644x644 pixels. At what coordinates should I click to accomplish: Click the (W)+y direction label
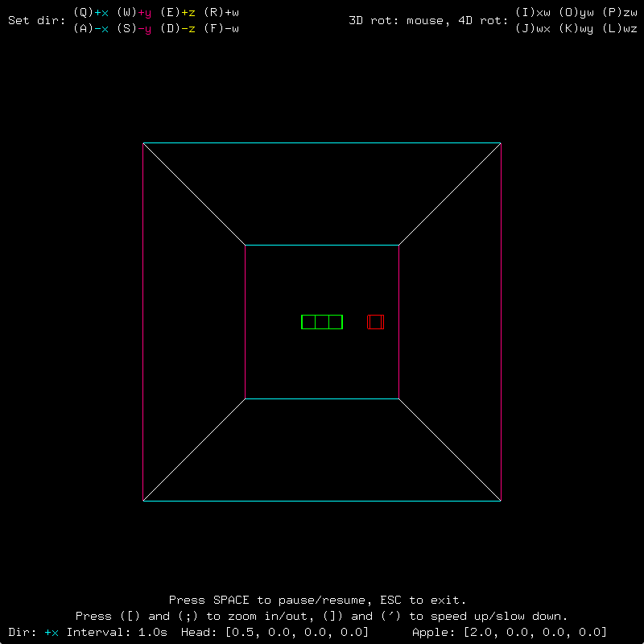tap(134, 12)
